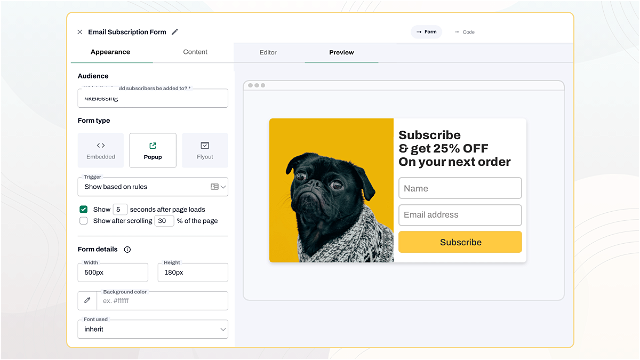Click the Form details info icon
Viewport: 640px width, 360px height.
coord(127,249)
